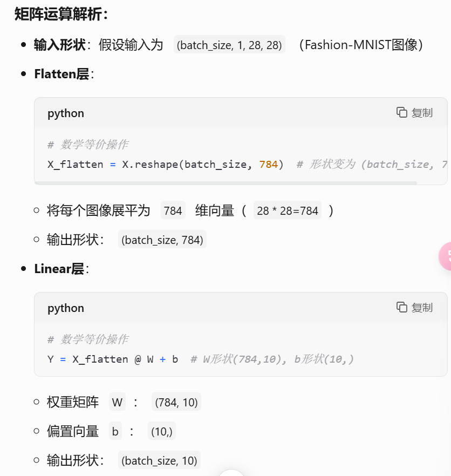Click the W inline code chip

(117, 402)
